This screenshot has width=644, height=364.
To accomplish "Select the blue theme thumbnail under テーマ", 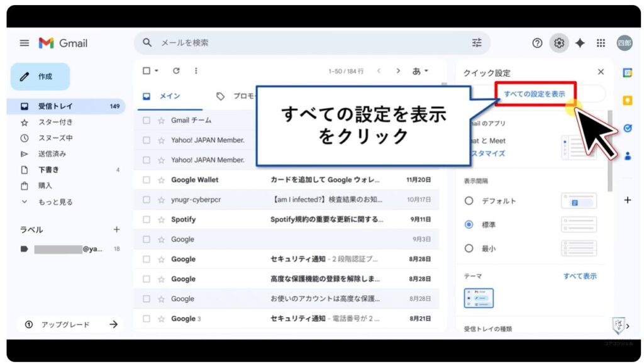I will (x=478, y=298).
